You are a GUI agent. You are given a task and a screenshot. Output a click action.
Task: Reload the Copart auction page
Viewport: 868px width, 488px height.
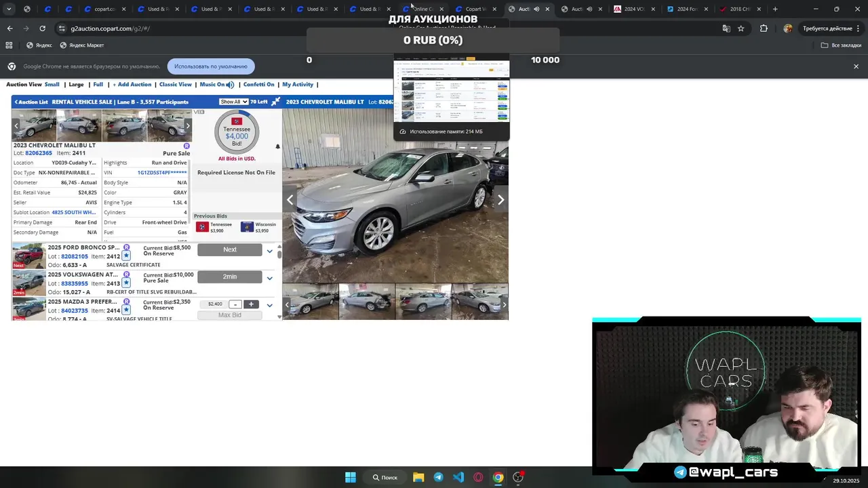pyautogui.click(x=42, y=28)
